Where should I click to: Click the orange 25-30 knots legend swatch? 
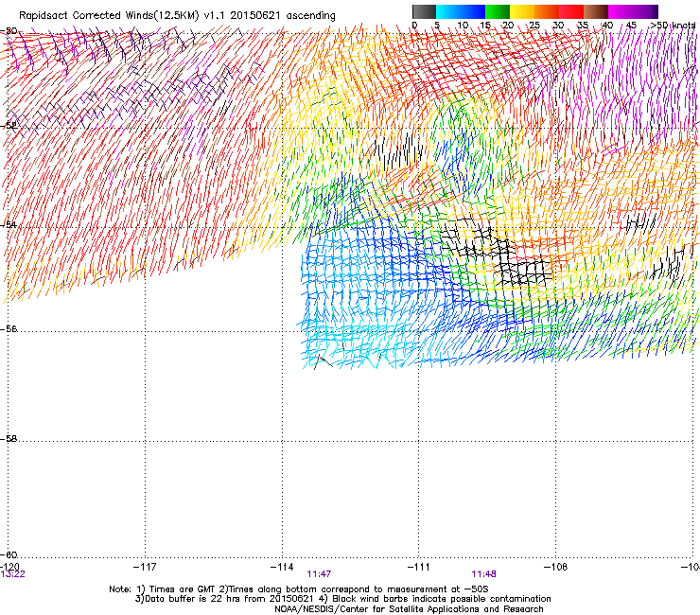coord(547,11)
